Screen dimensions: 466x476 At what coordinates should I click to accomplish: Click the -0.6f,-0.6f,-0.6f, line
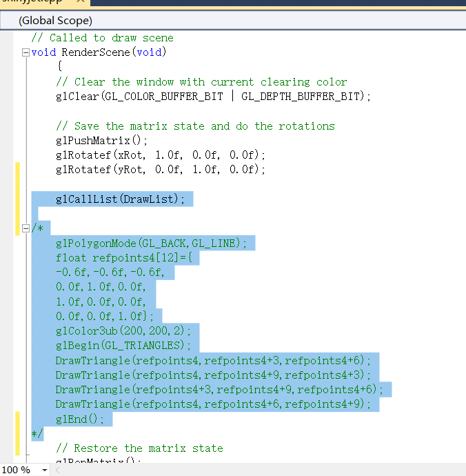coord(110,272)
